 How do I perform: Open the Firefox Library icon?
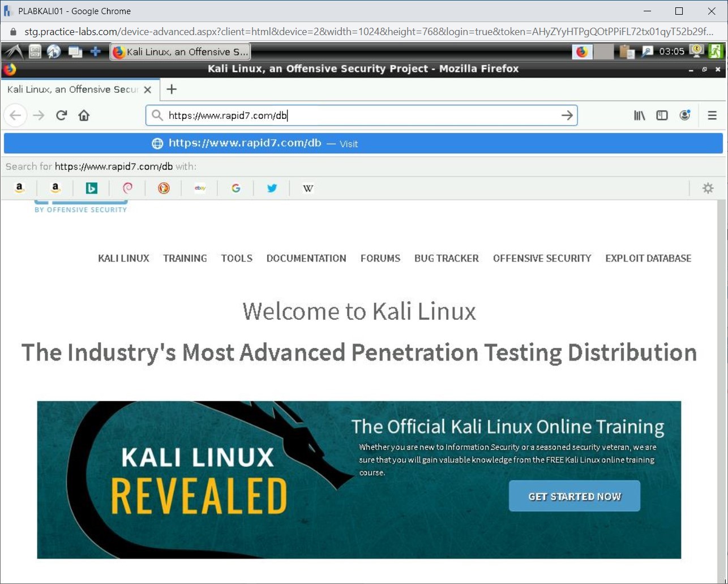point(639,115)
